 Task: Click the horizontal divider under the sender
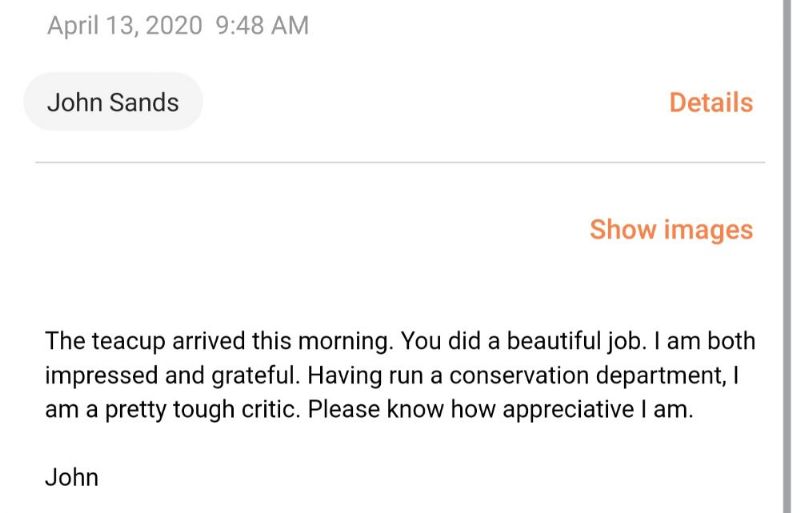tap(400, 162)
